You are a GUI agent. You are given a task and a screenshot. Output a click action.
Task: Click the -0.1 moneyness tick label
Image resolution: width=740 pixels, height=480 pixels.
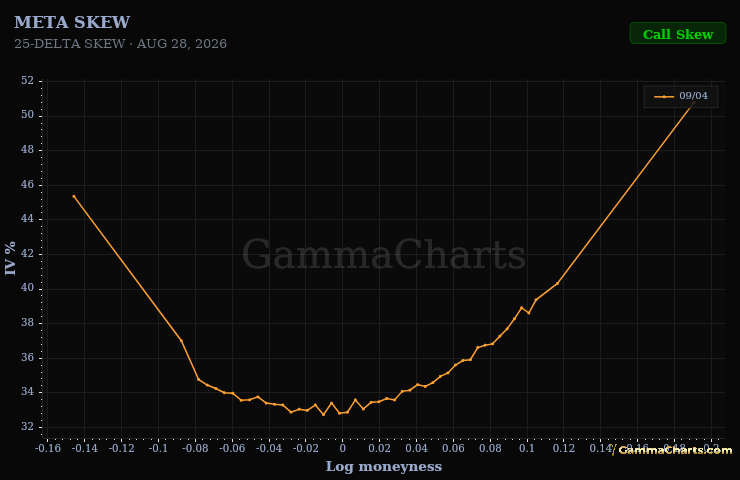[x=158, y=448]
